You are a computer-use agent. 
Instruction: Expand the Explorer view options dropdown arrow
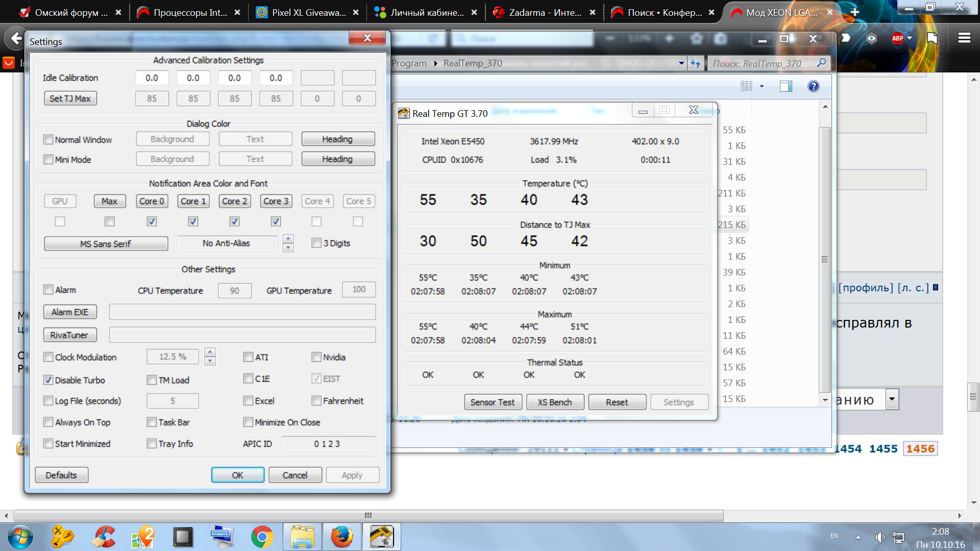pos(762,86)
